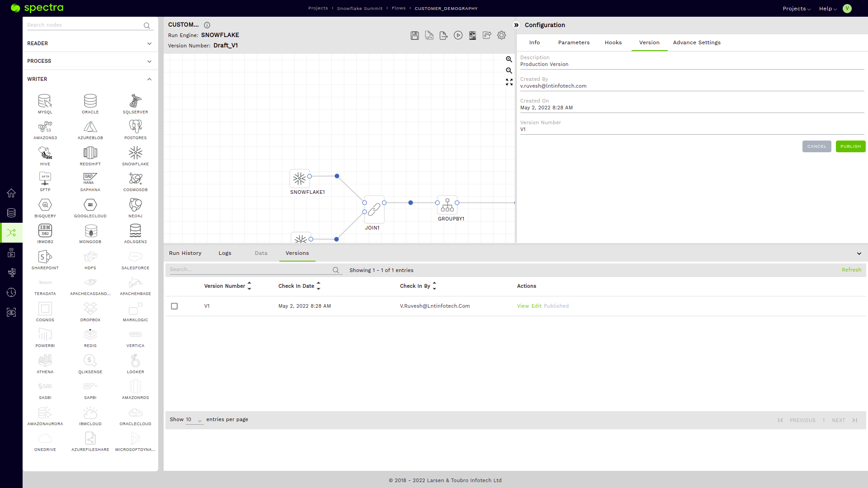The image size is (868, 488).
Task: Select the NEO4J writer node
Action: [136, 208]
